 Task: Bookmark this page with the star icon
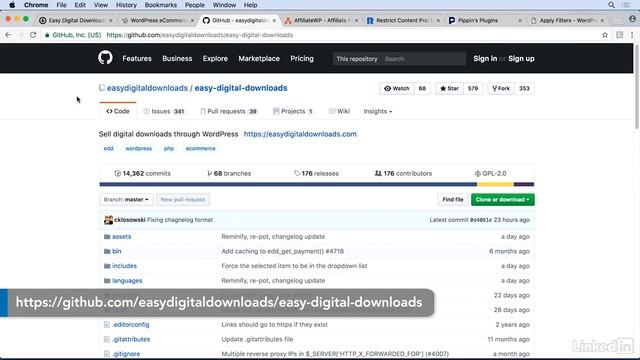point(605,35)
